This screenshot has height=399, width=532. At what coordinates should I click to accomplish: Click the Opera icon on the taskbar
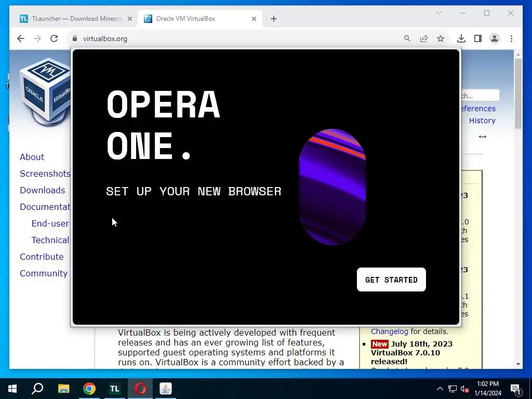(140, 389)
